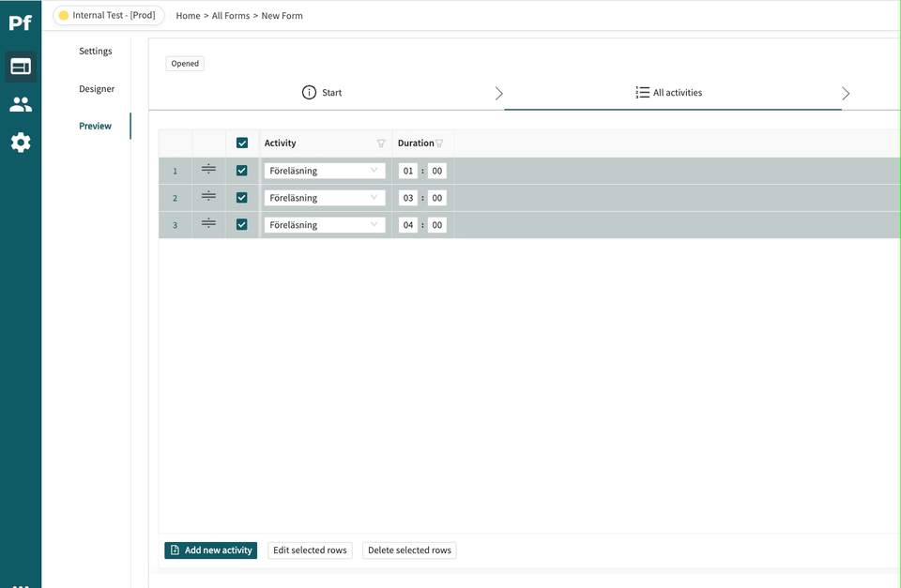Click row number 2
This screenshot has height=588, width=901.
tap(176, 198)
